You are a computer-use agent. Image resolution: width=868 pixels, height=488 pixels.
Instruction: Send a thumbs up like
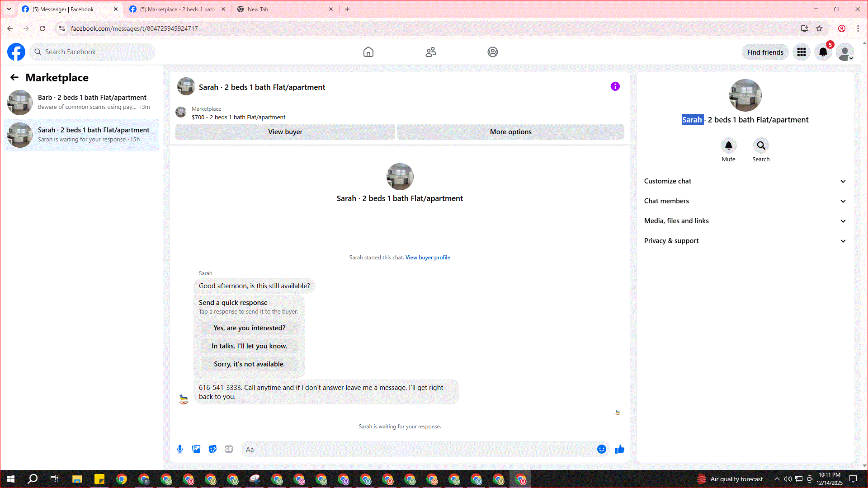(619, 449)
